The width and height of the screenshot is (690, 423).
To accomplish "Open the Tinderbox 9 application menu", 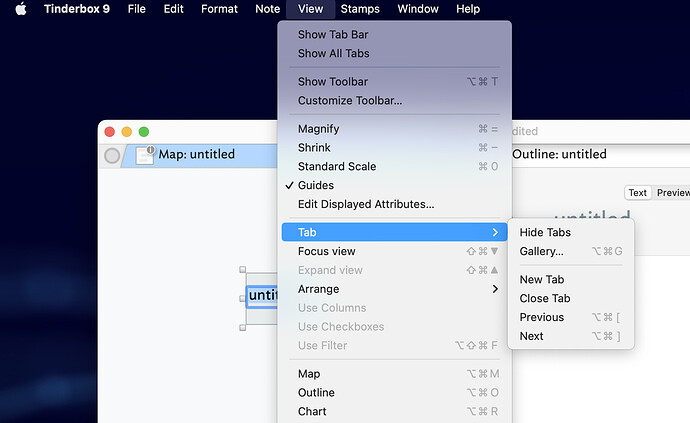I will tap(77, 9).
